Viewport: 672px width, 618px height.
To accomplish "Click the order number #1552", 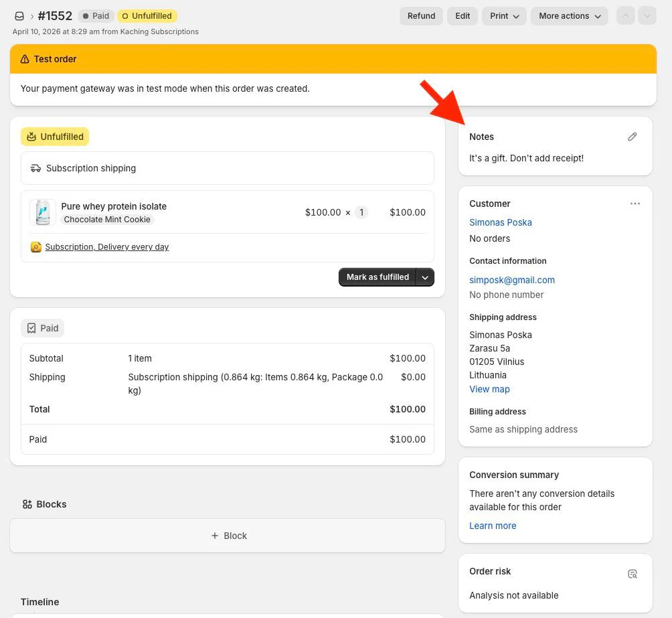I will click(55, 16).
